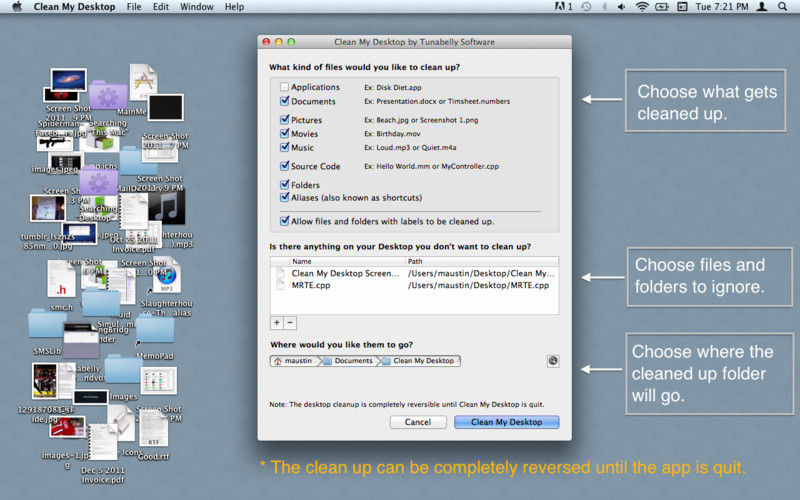The width and height of the screenshot is (800, 500).
Task: Select the Good.rtf document icon
Action: click(154, 429)
